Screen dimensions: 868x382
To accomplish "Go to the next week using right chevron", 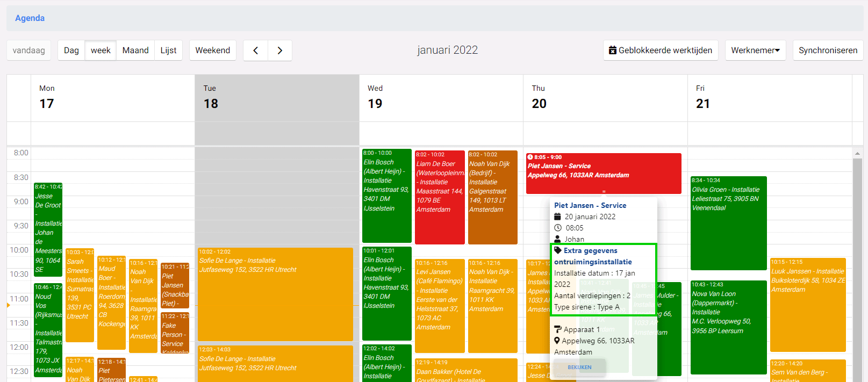I will coord(280,51).
